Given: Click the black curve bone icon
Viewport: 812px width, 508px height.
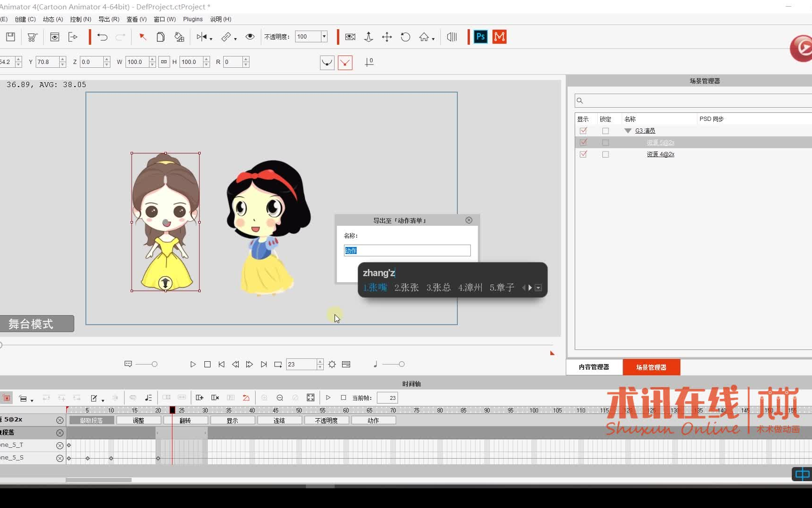Looking at the screenshot, I should 327,62.
